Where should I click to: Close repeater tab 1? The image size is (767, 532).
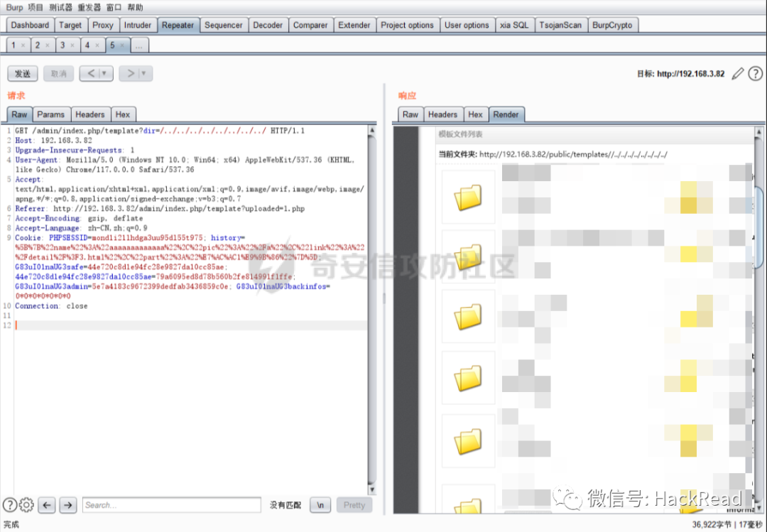click(x=23, y=45)
